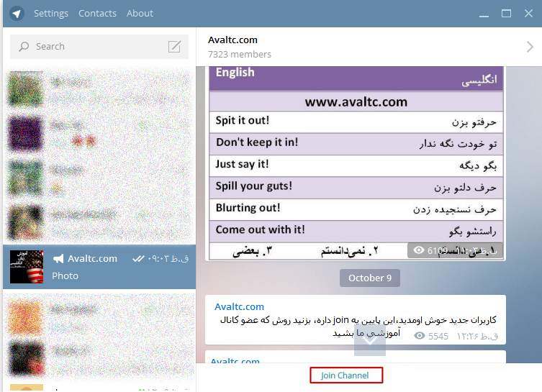This screenshot has height=392, width=542.
Task: Open channel info via right chevron
Action: (530, 47)
